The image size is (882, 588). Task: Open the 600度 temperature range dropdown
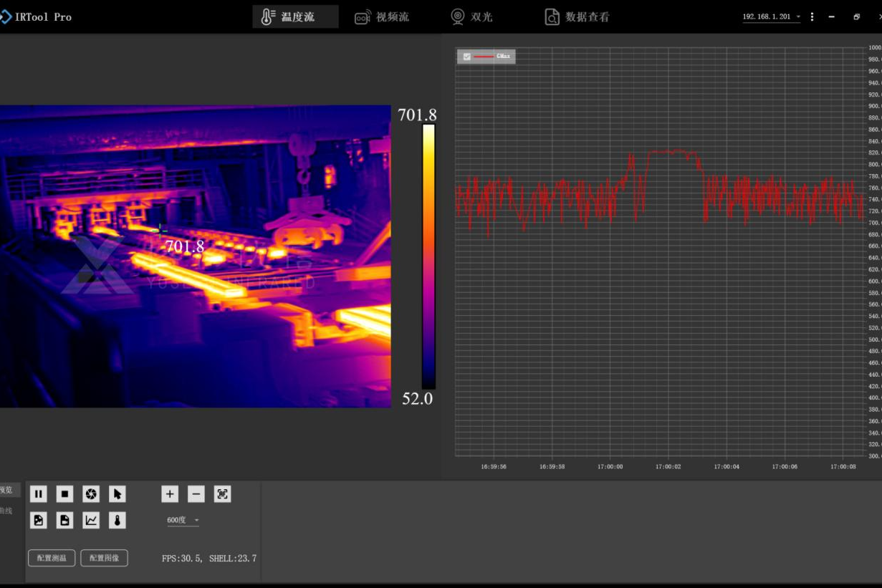click(183, 521)
